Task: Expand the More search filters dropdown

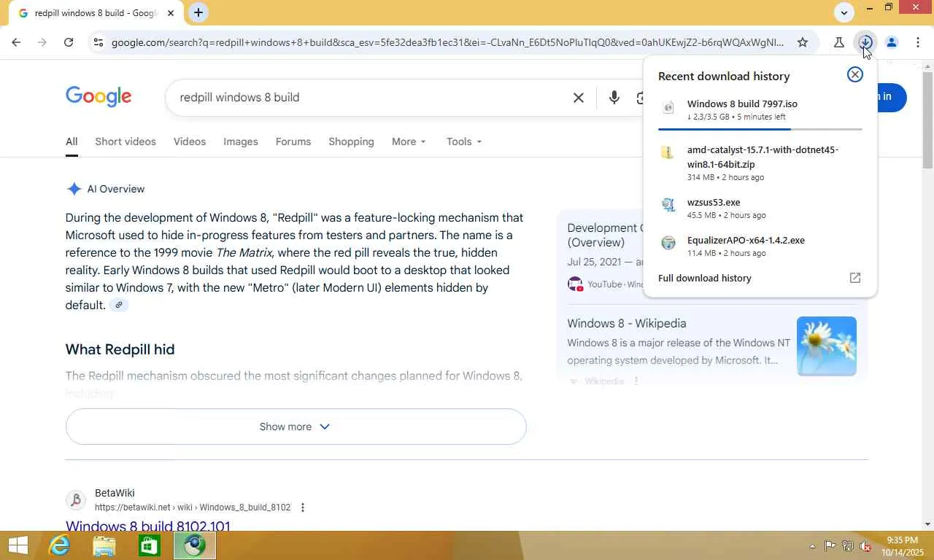Action: [409, 141]
